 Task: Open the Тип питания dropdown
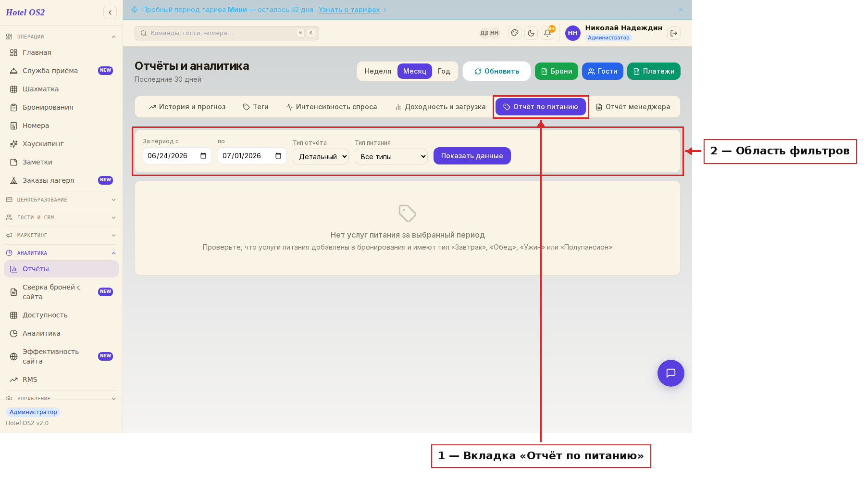pos(391,157)
